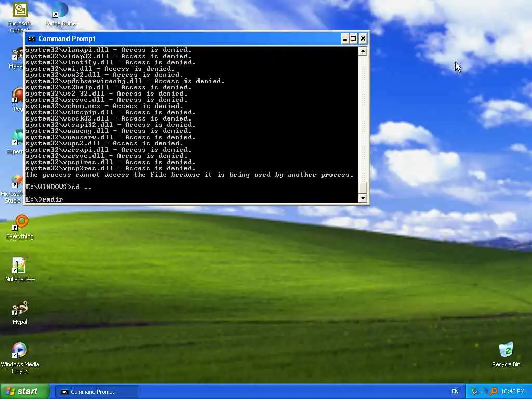Click the 'E:\WINDOWS>cd ..' line
The image size is (532, 399).
tap(59, 187)
